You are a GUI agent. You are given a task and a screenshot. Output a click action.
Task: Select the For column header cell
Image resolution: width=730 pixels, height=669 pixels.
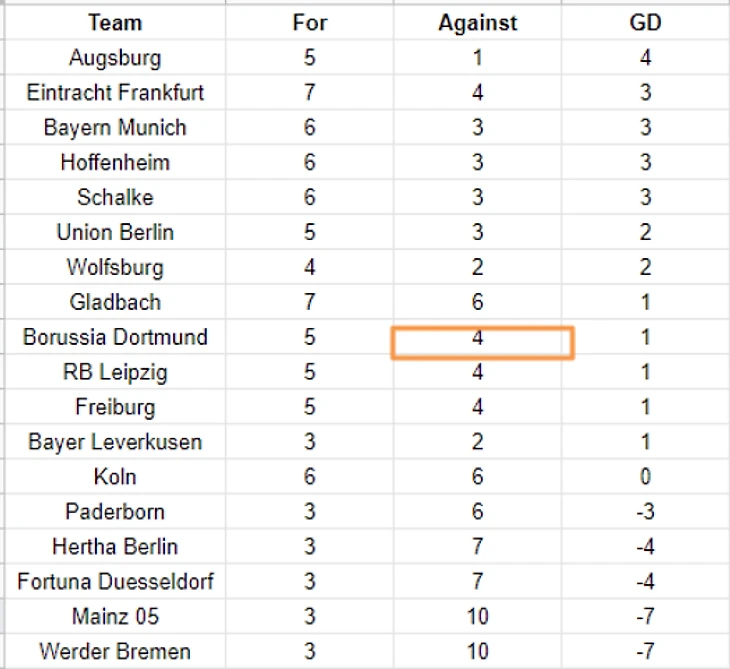[x=310, y=22]
